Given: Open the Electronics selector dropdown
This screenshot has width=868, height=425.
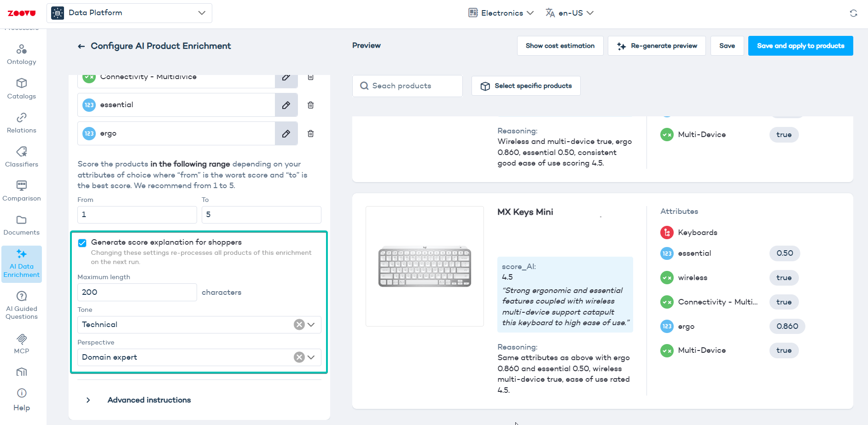Looking at the screenshot, I should 501,13.
